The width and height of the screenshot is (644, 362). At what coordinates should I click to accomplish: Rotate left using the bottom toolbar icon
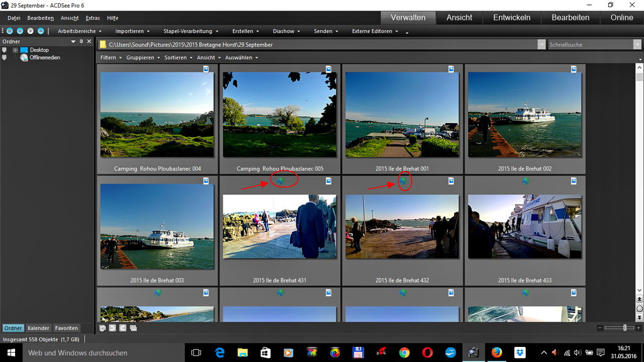pos(112,328)
